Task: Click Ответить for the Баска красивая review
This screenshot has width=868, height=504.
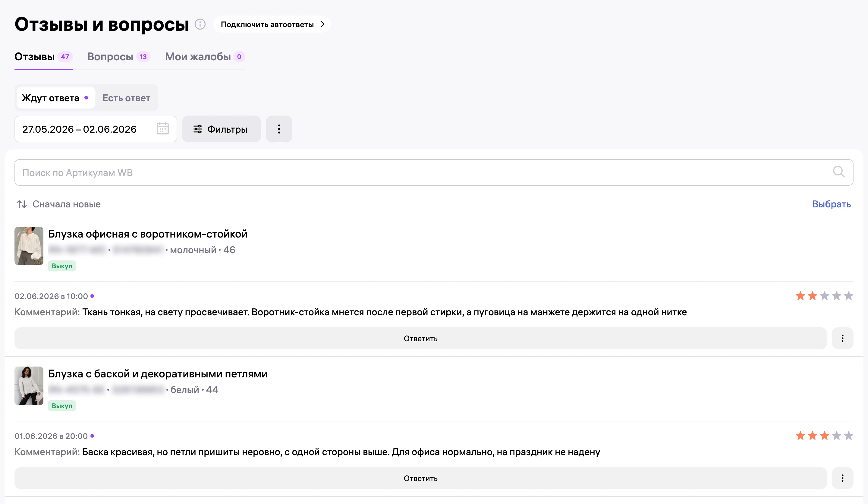Action: (420, 478)
